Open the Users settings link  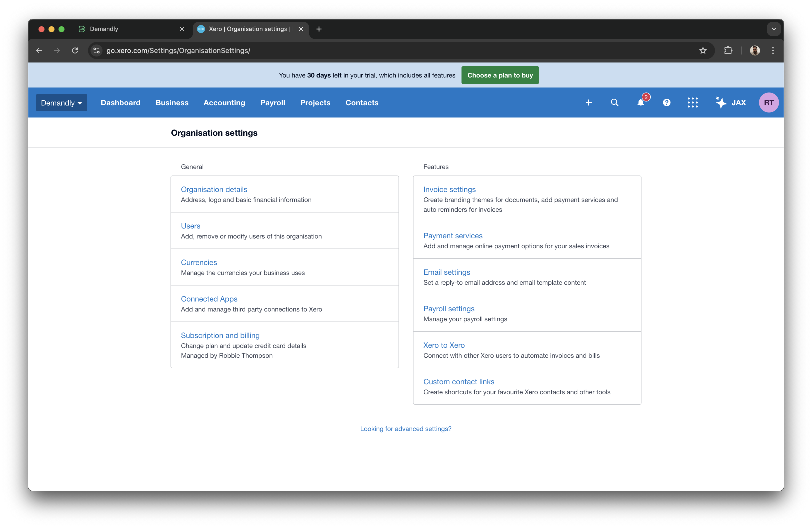tap(190, 226)
